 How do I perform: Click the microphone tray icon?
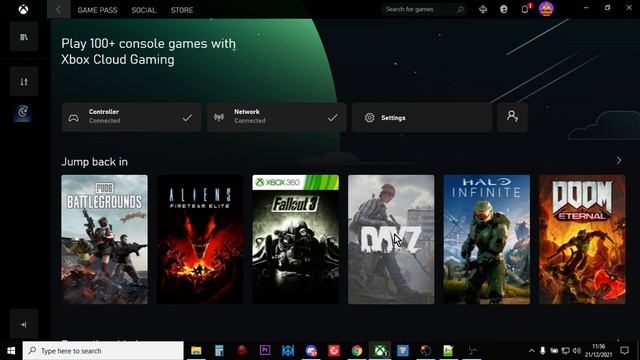(542, 351)
